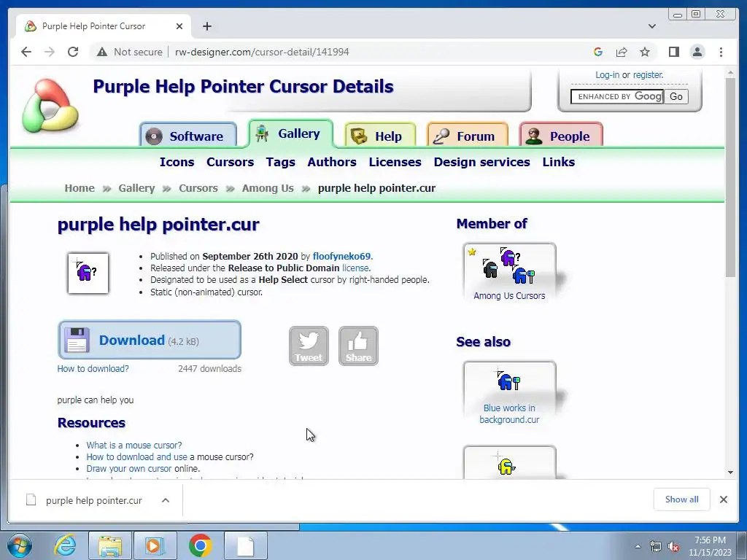This screenshot has height=560, width=747.
Task: Open the Help tab
Action: (380, 136)
